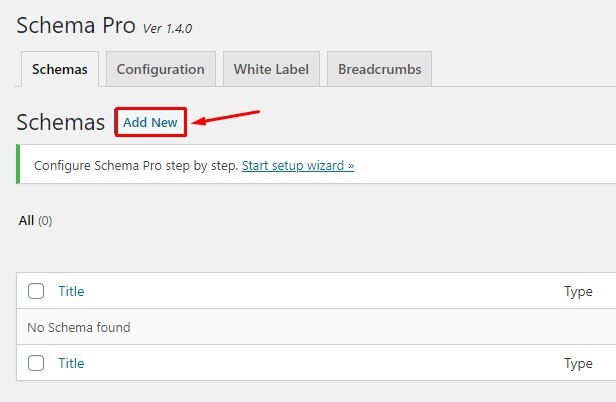
Task: Click the red arrow pointing at Add New
Action: click(226, 117)
